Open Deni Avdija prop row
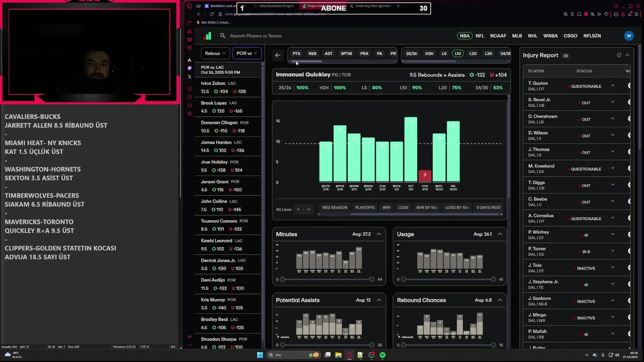Screen dimensions: 644x362 click(229, 284)
